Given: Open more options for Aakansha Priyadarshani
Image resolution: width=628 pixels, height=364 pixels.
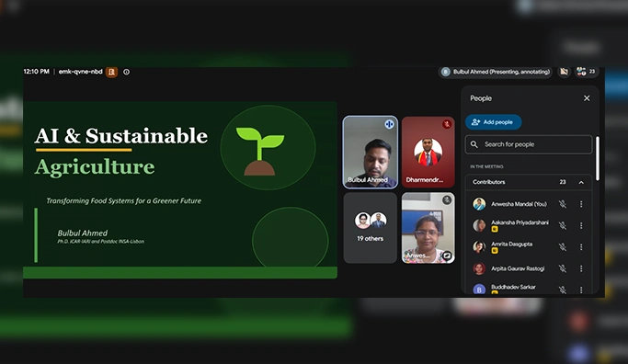Looking at the screenshot, I should (581, 225).
